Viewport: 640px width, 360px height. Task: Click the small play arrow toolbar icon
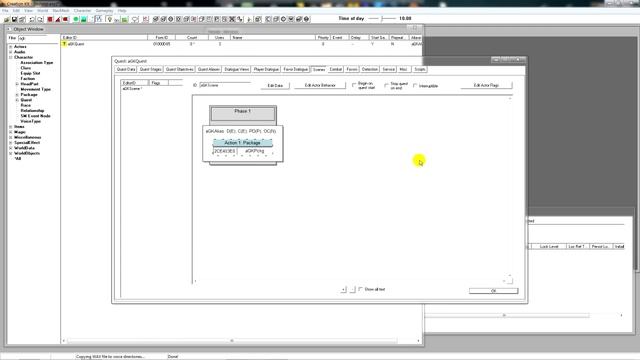point(249,19)
